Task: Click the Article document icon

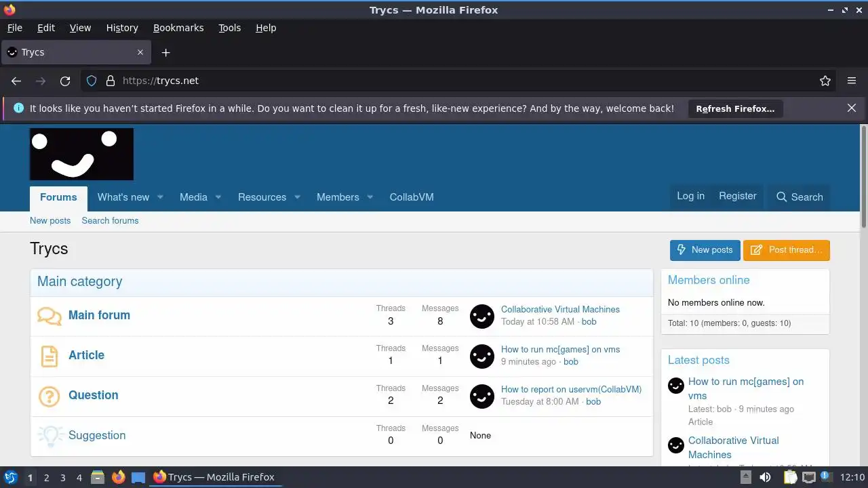Action: pyautogui.click(x=50, y=356)
